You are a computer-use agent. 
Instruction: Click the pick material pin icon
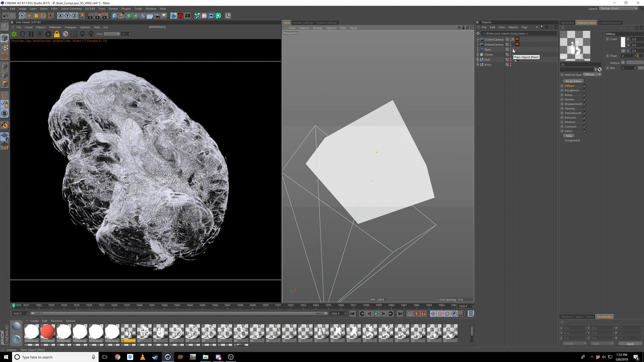tap(91, 34)
